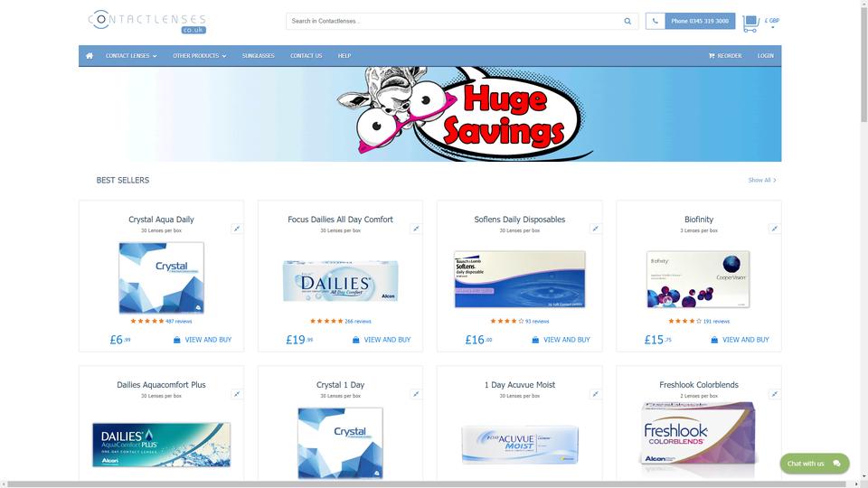This screenshot has height=488, width=868.
Task: Open the Contact Lenses dropdown menu
Action: [x=131, y=56]
